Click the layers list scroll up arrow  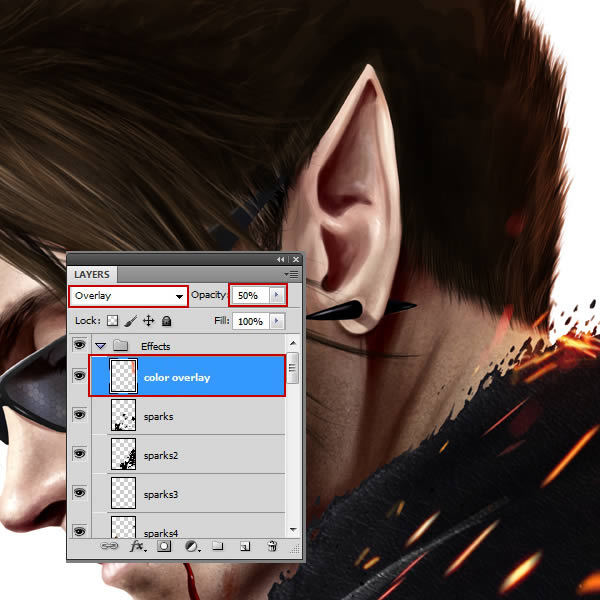coord(293,343)
